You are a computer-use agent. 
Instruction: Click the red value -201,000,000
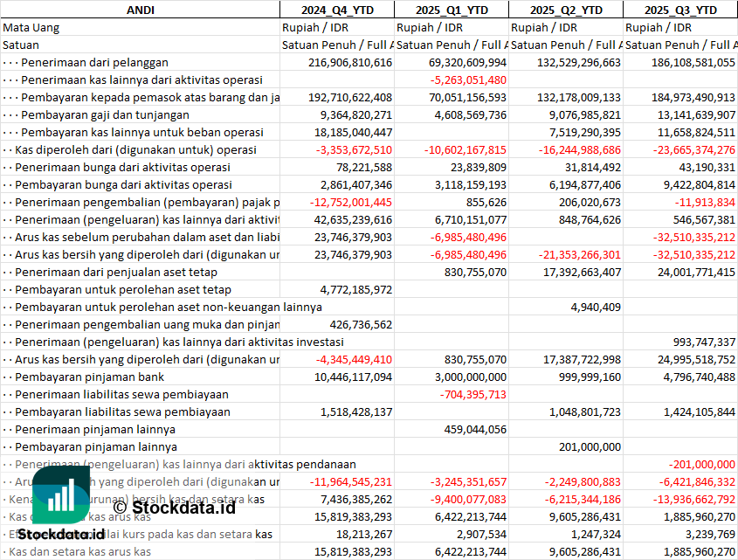tap(702, 464)
